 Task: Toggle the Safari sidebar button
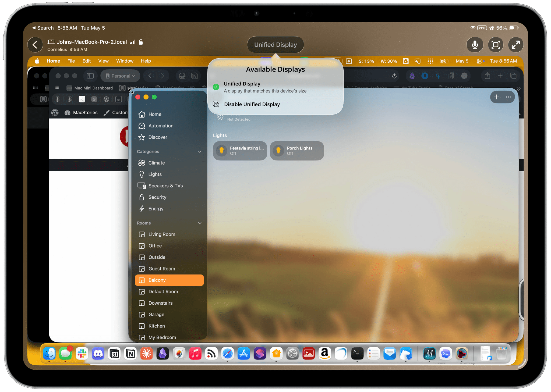pyautogui.click(x=90, y=76)
